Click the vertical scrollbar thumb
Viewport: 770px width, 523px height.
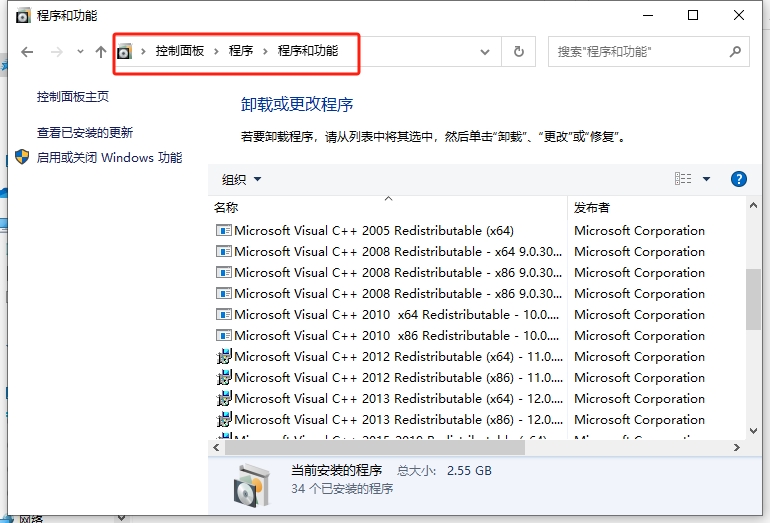(x=753, y=299)
